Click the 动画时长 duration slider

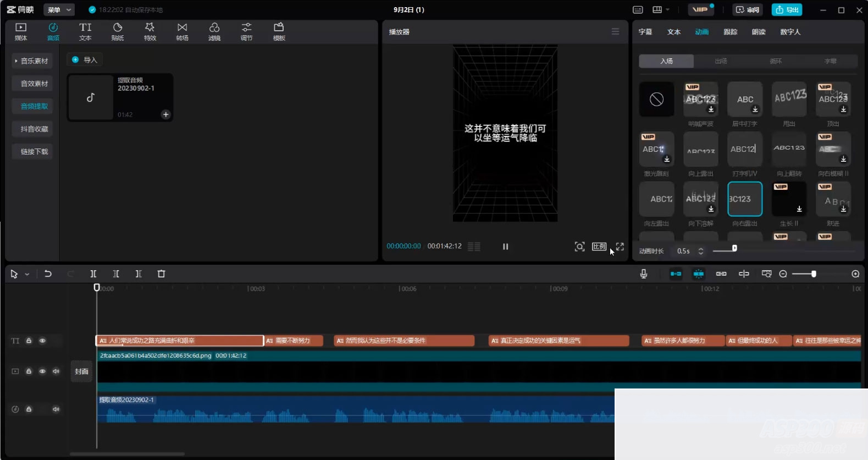pos(734,249)
